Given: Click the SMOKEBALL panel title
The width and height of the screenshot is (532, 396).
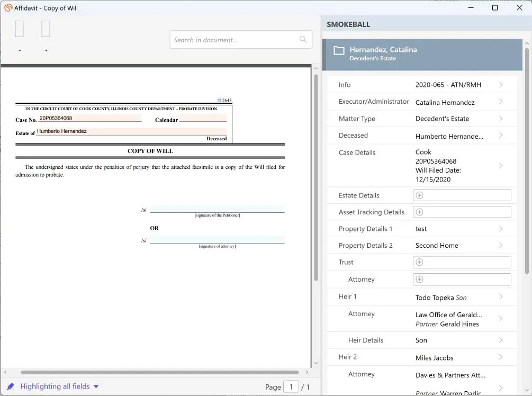Looking at the screenshot, I should 348,24.
